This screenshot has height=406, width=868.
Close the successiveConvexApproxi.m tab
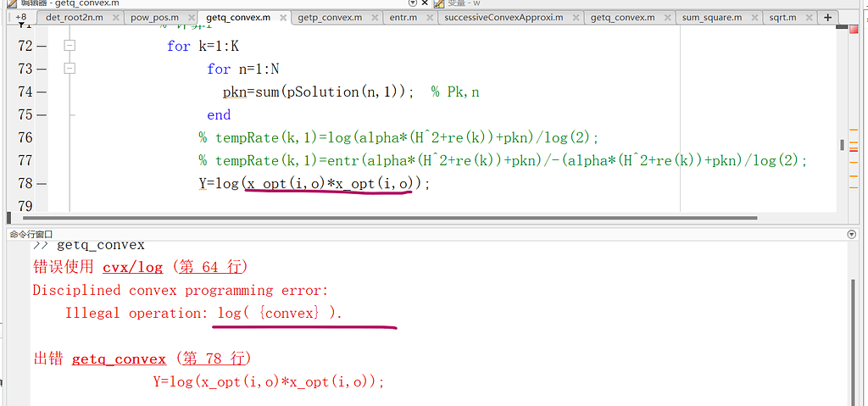[x=576, y=18]
